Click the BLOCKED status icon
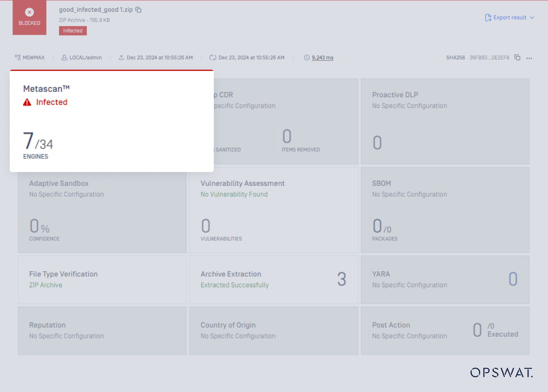This screenshot has height=392, width=548. click(x=29, y=12)
